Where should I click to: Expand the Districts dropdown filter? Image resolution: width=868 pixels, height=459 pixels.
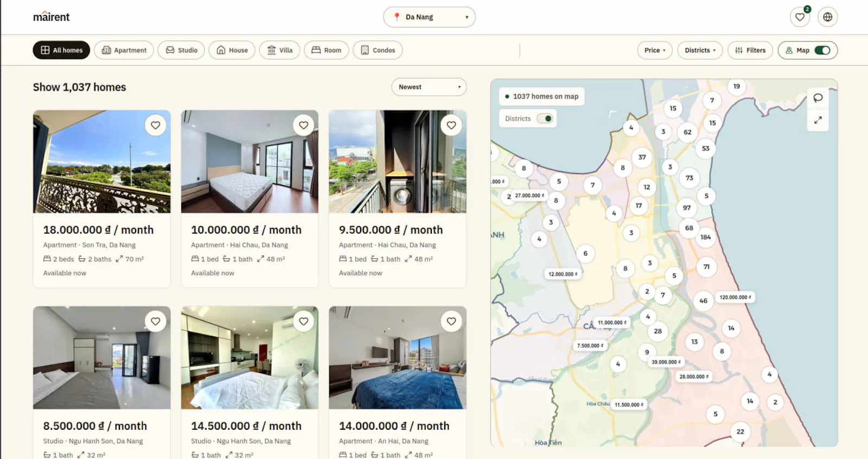700,50
